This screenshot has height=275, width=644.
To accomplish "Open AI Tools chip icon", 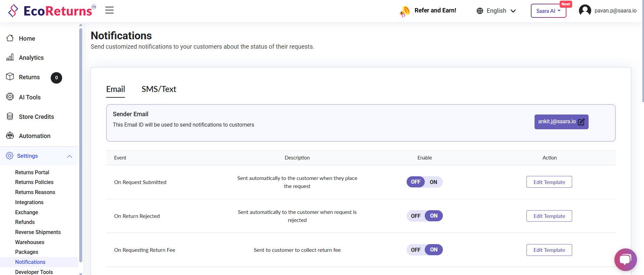I will (10, 97).
